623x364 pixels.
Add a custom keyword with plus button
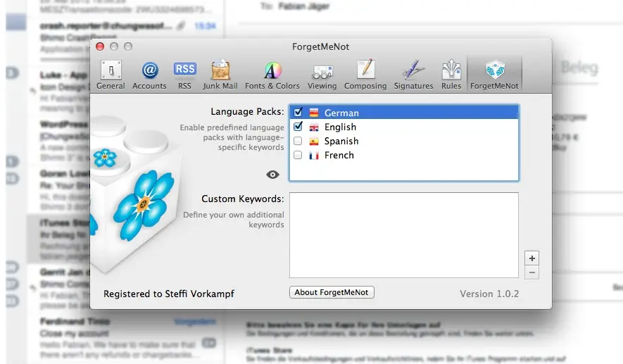pos(531,258)
